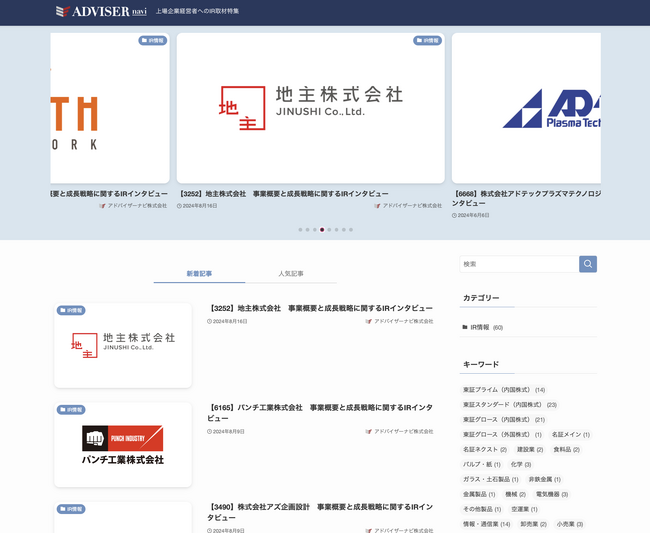Select keyword 東証グロース（内国株式）
Viewport: 650px width, 534px height.
point(504,420)
